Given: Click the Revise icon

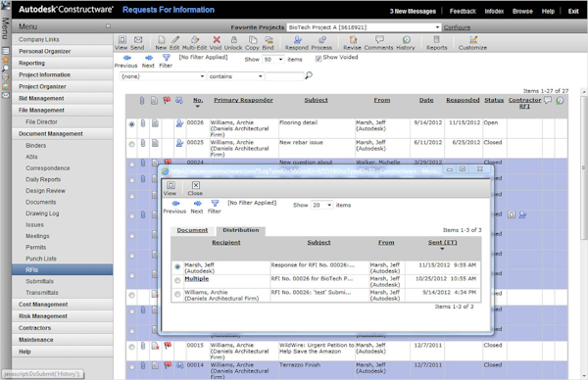Looking at the screenshot, I should coord(353,40).
